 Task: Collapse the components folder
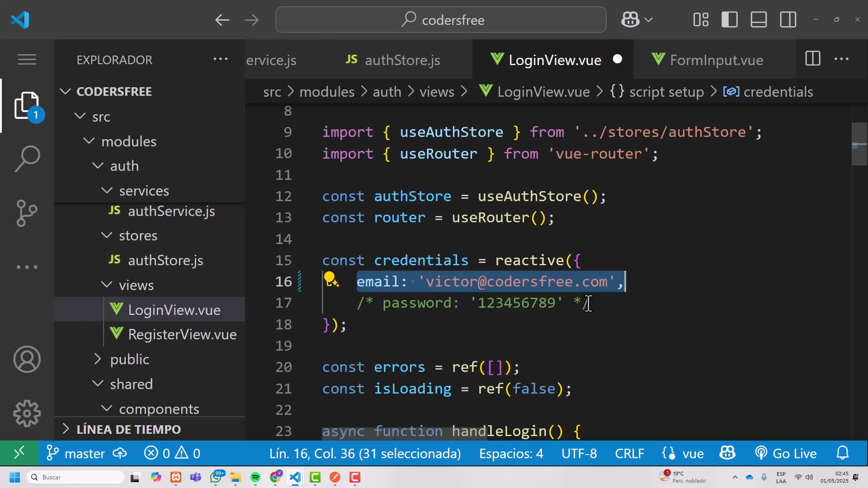click(x=107, y=408)
